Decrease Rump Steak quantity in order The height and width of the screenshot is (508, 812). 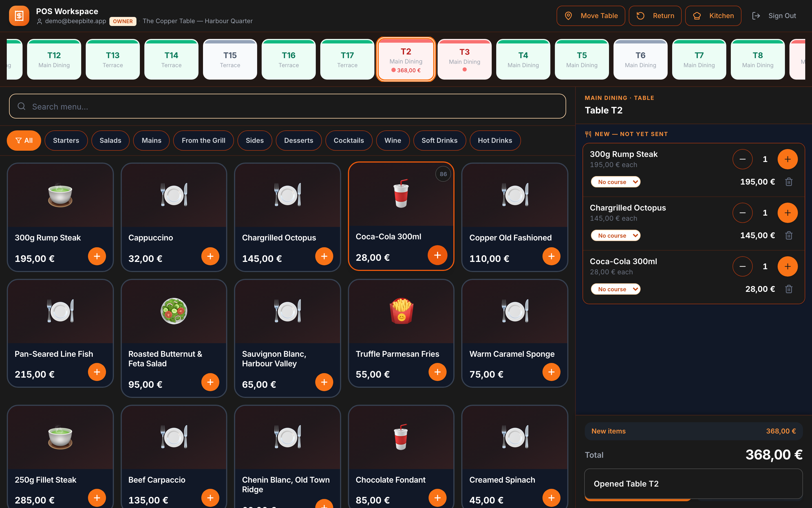pos(743,159)
